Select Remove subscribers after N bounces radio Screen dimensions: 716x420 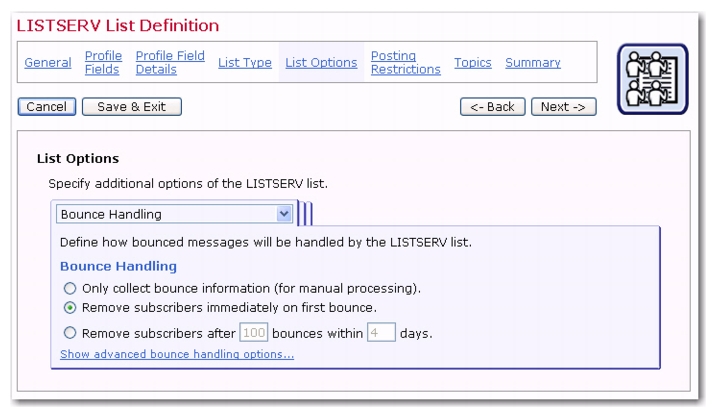coord(70,333)
